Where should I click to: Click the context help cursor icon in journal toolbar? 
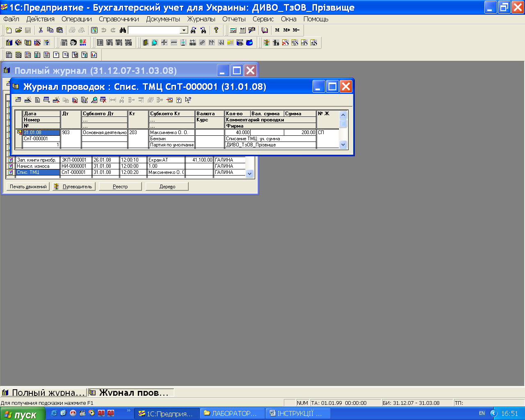188,100
